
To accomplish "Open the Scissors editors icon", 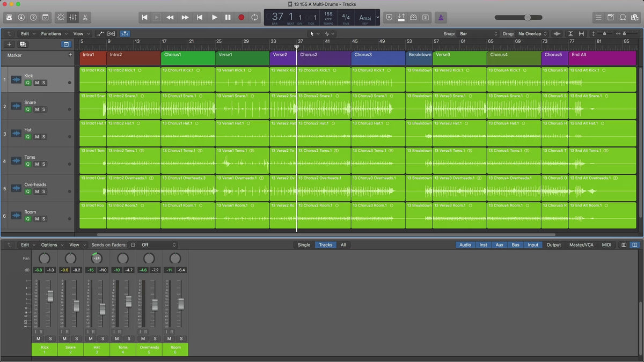I will pos(85,17).
